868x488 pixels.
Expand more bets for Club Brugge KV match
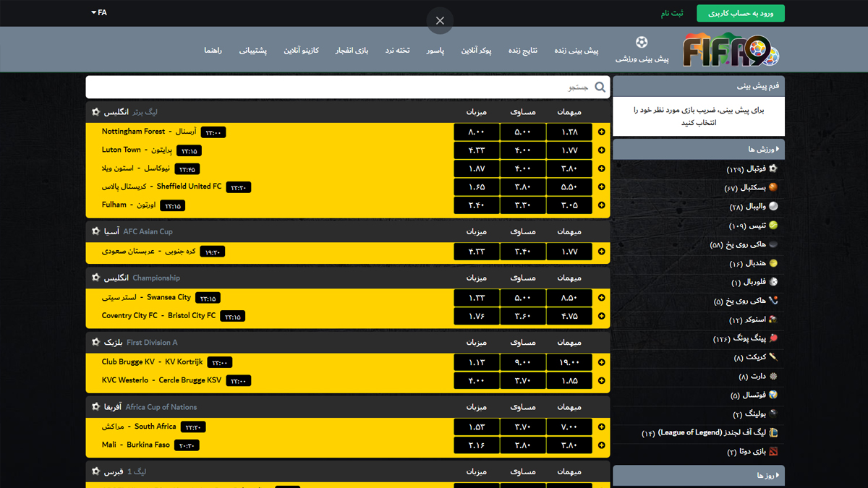[x=602, y=362]
